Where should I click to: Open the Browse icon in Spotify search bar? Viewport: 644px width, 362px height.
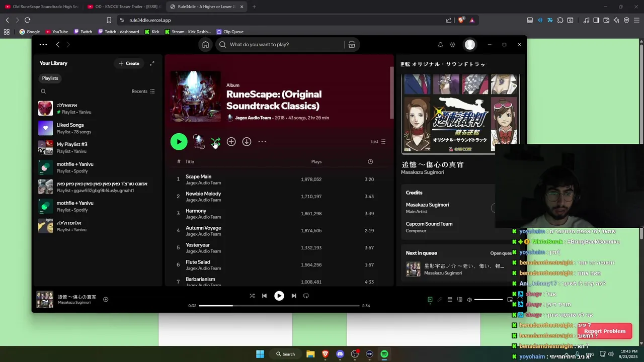[352, 45]
